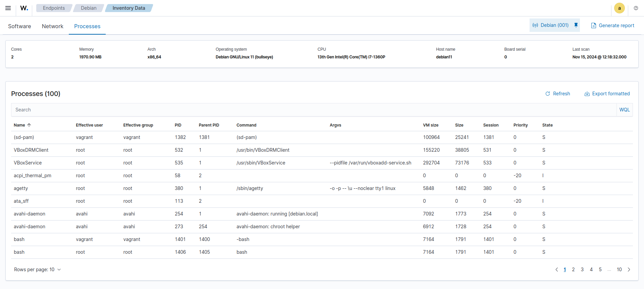Viewport: 644px width, 289px height.
Task: Click the (sd-pam) process name
Action: pos(24,137)
